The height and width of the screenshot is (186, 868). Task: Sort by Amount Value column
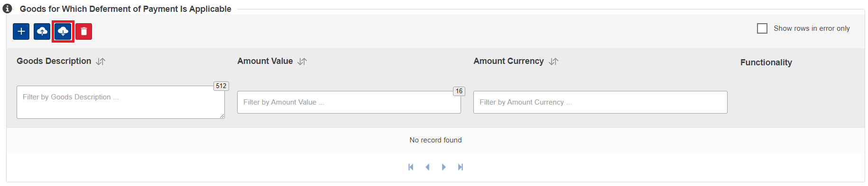(x=302, y=62)
